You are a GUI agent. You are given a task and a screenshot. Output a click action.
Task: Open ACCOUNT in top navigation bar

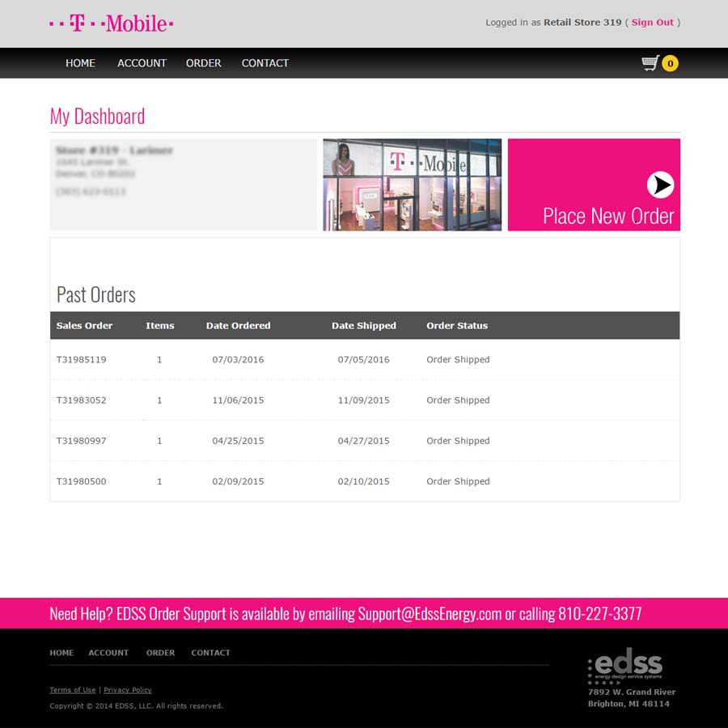click(x=142, y=63)
